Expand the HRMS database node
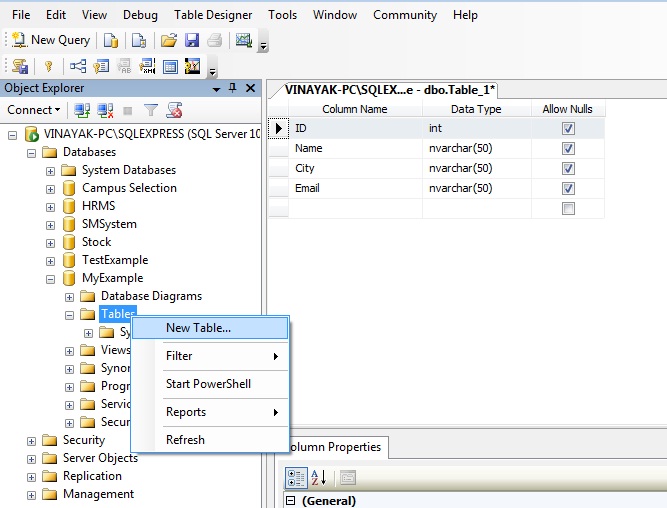The width and height of the screenshot is (667, 508). pos(50,206)
